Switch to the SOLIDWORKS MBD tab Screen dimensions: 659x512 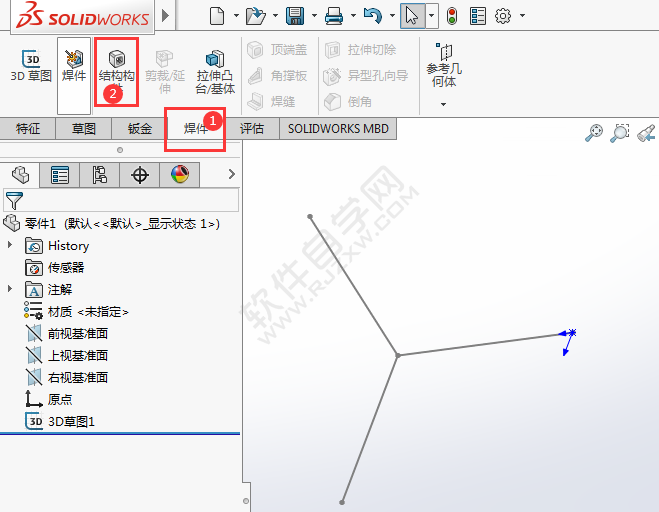point(338,128)
